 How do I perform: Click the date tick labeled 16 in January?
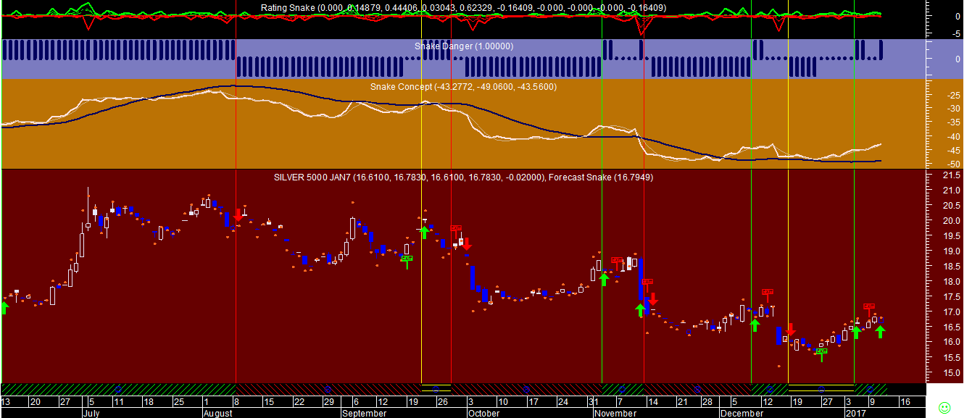tap(905, 401)
